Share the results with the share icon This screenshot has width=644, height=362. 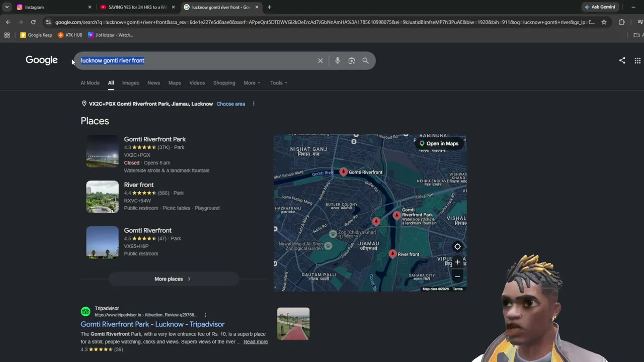622,60
